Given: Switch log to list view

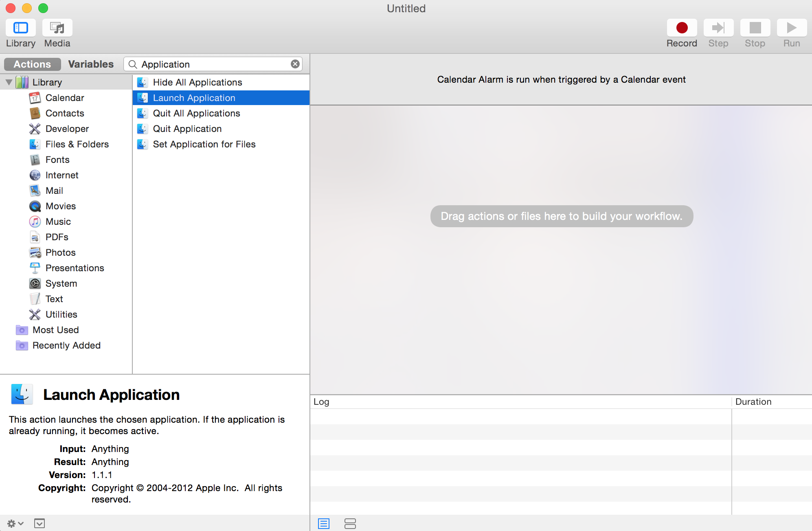Looking at the screenshot, I should tap(324, 523).
